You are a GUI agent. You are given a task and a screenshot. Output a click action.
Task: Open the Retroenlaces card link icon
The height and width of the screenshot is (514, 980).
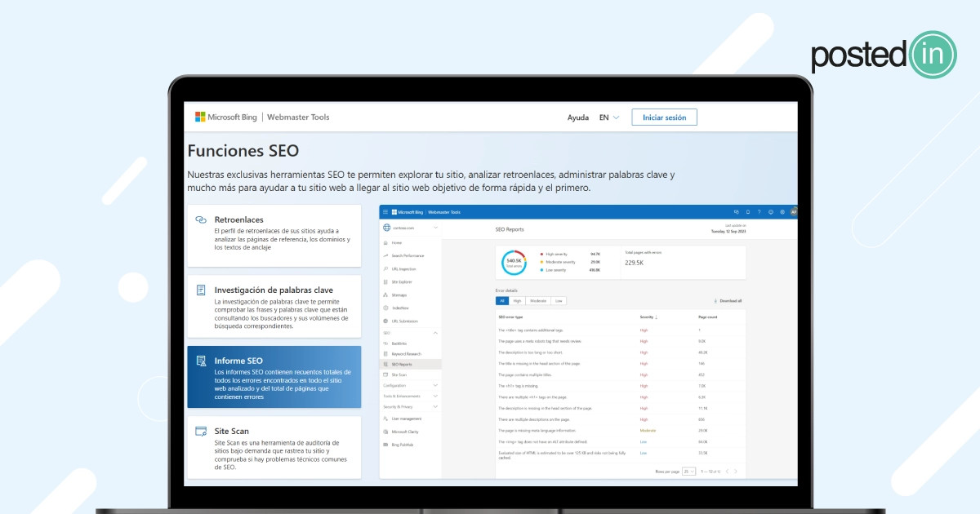pyautogui.click(x=201, y=220)
